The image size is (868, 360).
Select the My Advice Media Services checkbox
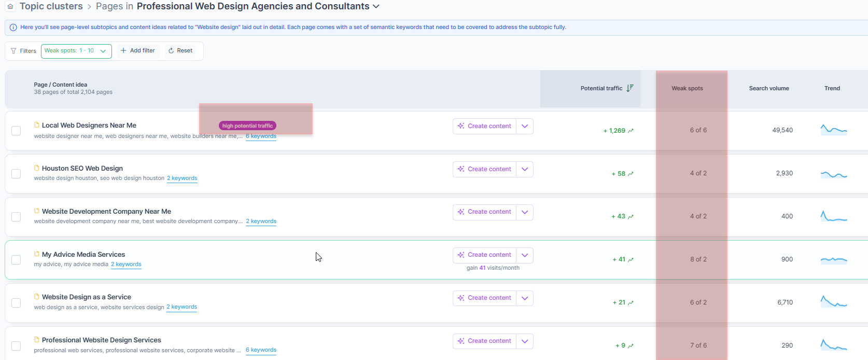[16, 260]
